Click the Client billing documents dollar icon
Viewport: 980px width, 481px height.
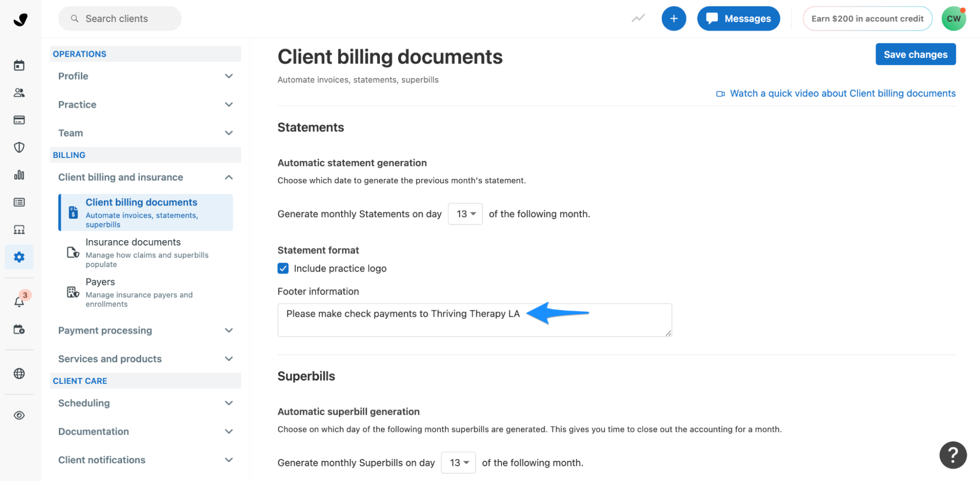(74, 212)
